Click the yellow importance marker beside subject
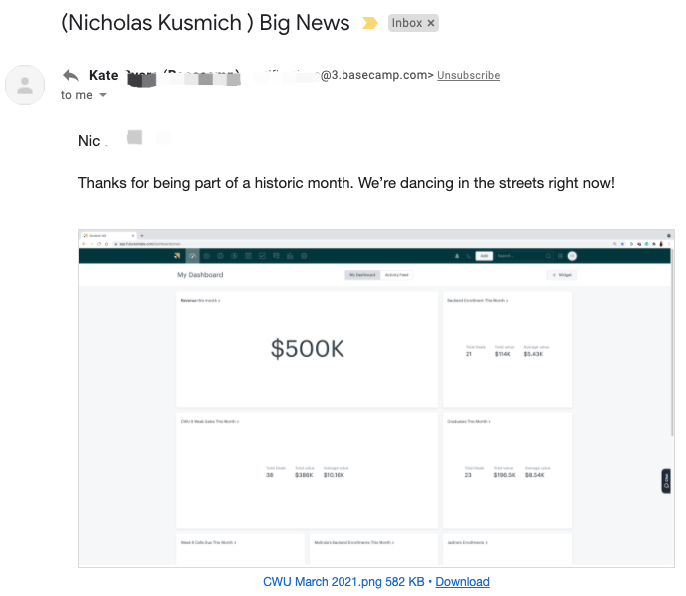This screenshot has height=596, width=686. point(370,23)
